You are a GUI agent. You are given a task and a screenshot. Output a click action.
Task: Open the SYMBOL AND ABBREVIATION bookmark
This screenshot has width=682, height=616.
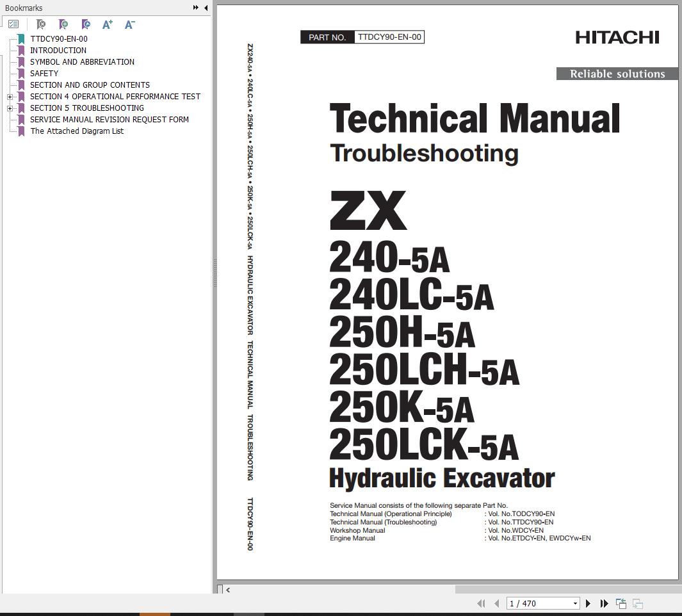click(x=82, y=61)
